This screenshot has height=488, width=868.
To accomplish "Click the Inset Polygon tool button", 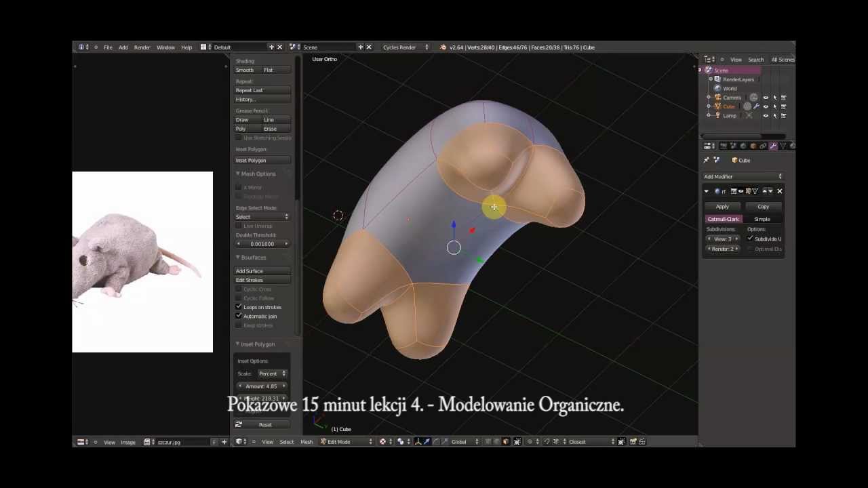I will [262, 161].
